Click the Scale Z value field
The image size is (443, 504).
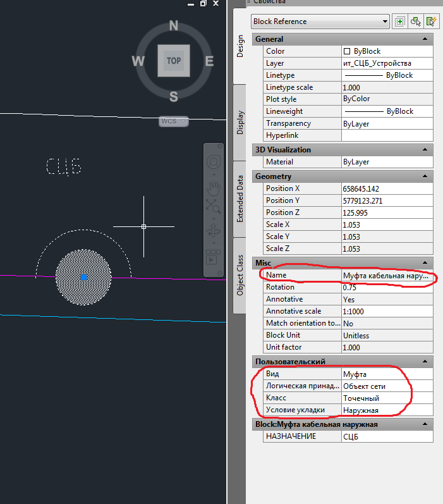(x=387, y=249)
